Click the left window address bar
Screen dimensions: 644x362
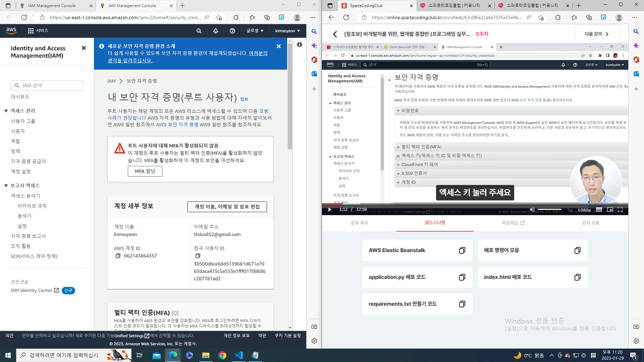tap(125, 17)
